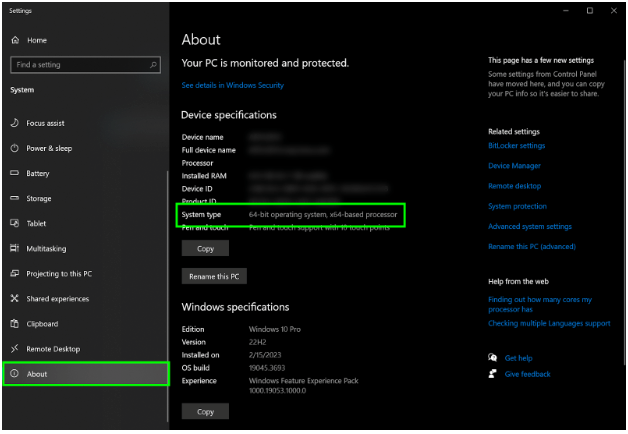Screen dimensions: 628x434
Task: Open Remote desktop related link
Action: 514,186
